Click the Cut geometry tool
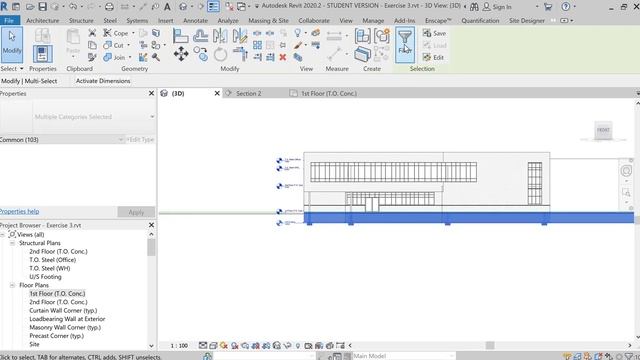The width and height of the screenshot is (640, 360). coord(113,45)
